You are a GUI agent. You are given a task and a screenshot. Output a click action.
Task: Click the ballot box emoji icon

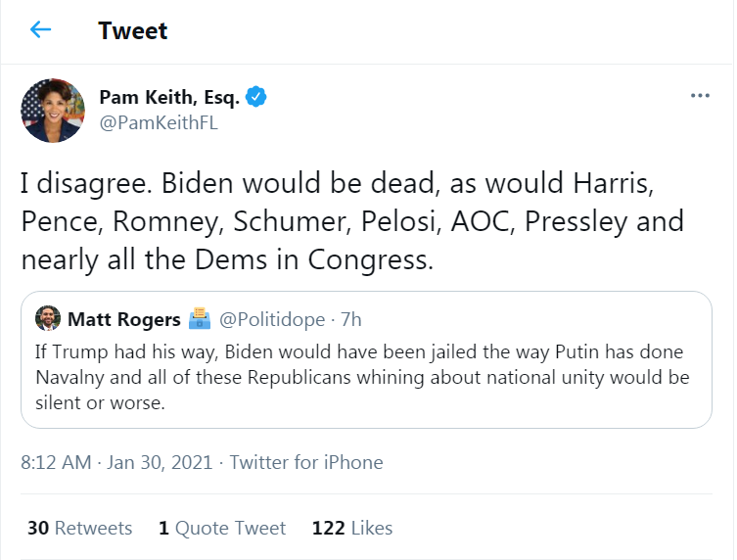(x=200, y=318)
